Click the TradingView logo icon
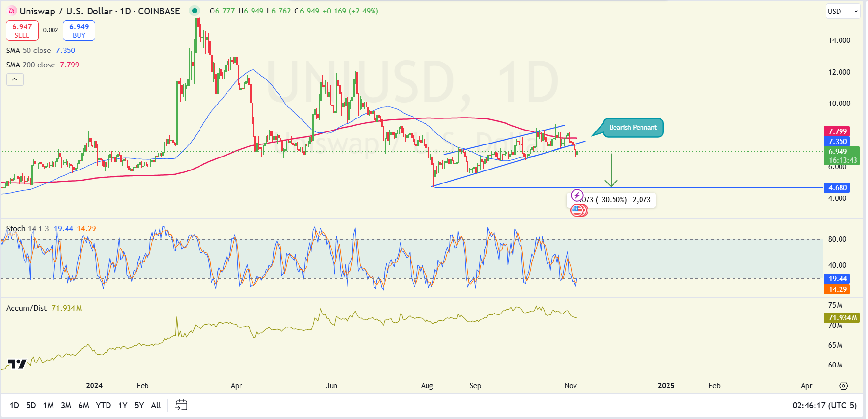 [17, 364]
